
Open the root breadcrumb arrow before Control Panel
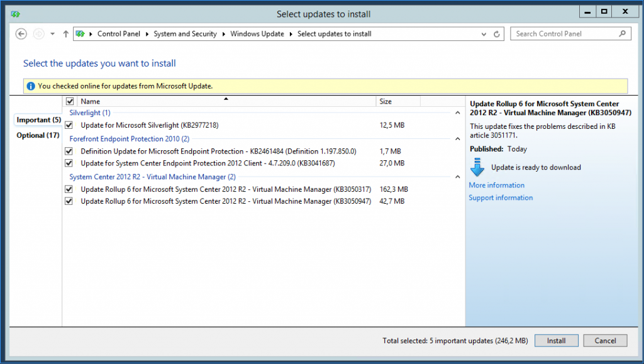click(x=91, y=34)
